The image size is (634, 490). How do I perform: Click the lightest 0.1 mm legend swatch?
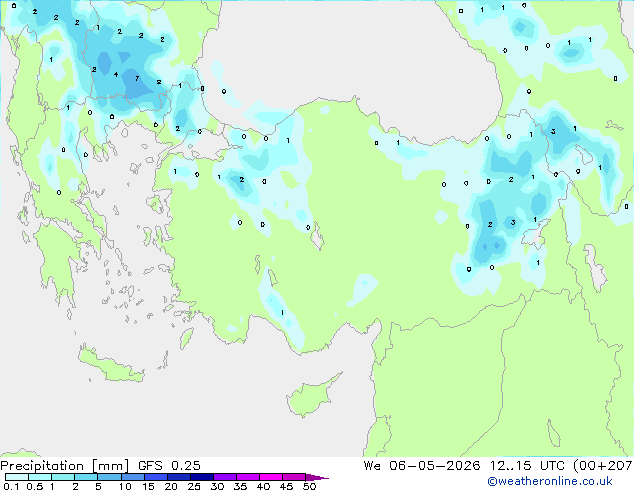pos(17,477)
